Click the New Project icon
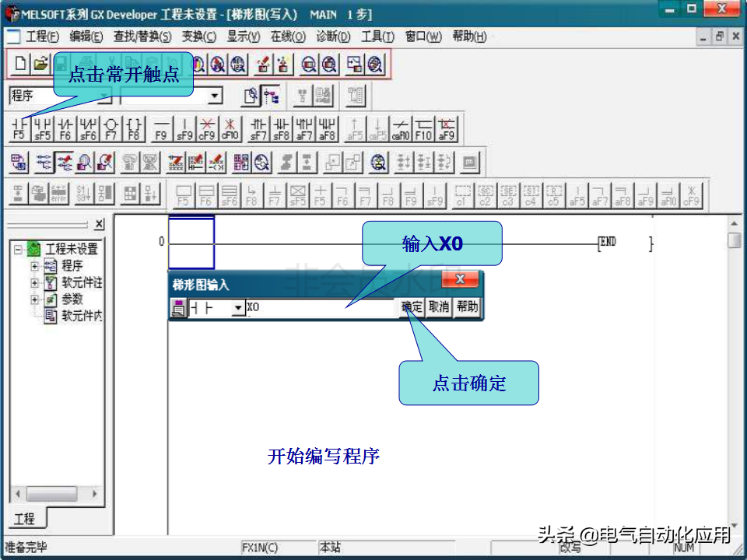The height and width of the screenshot is (560, 747). 20,63
